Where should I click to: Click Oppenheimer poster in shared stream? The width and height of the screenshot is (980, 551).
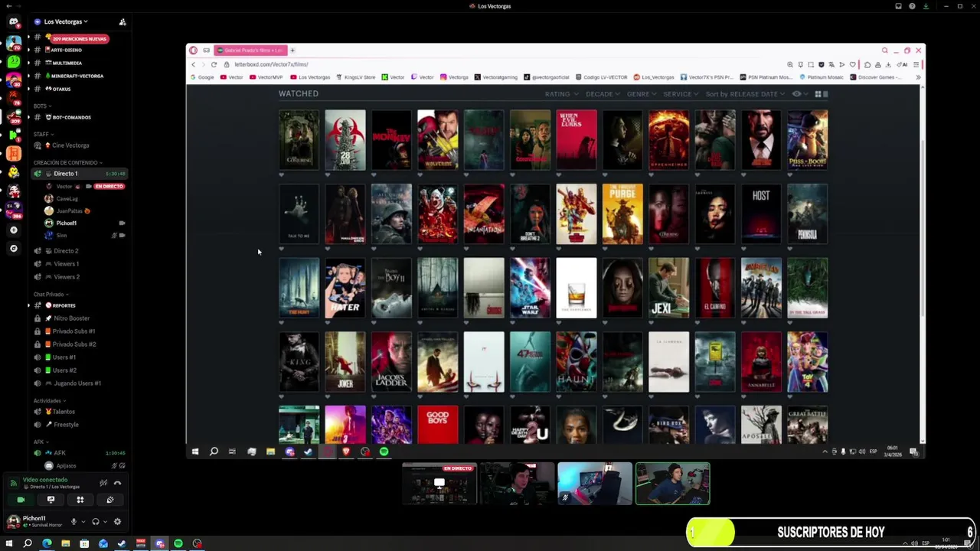668,139
